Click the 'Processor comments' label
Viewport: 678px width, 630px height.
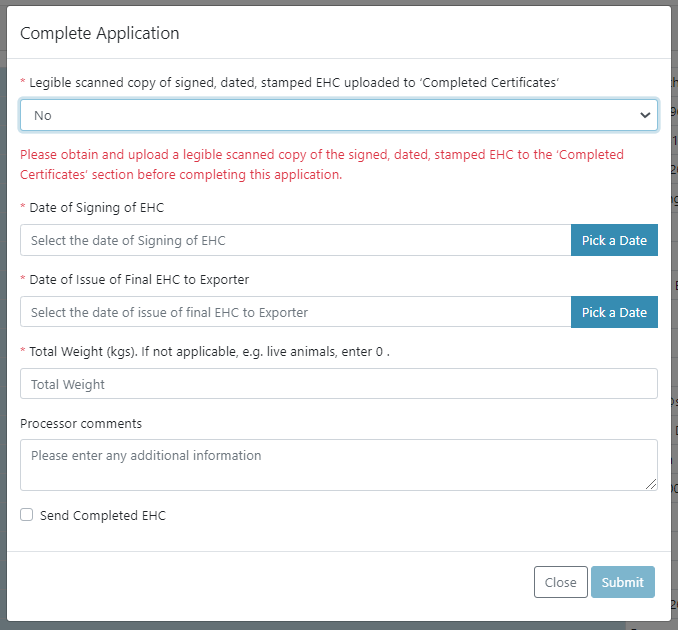point(81,423)
